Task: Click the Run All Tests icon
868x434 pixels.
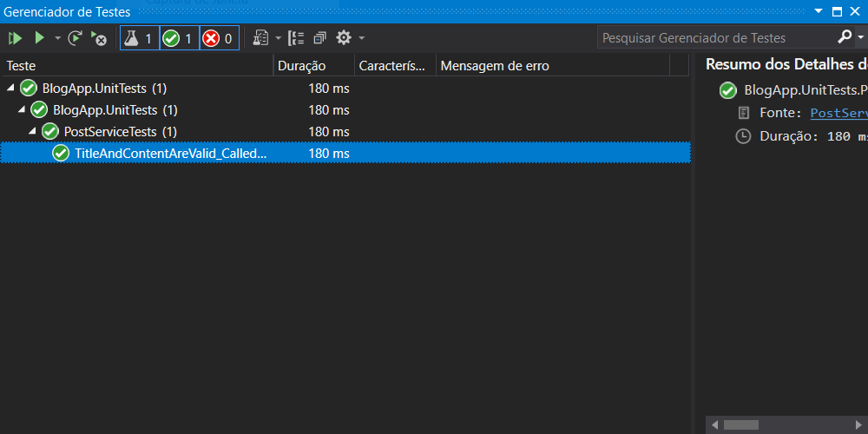Action: click(15, 38)
